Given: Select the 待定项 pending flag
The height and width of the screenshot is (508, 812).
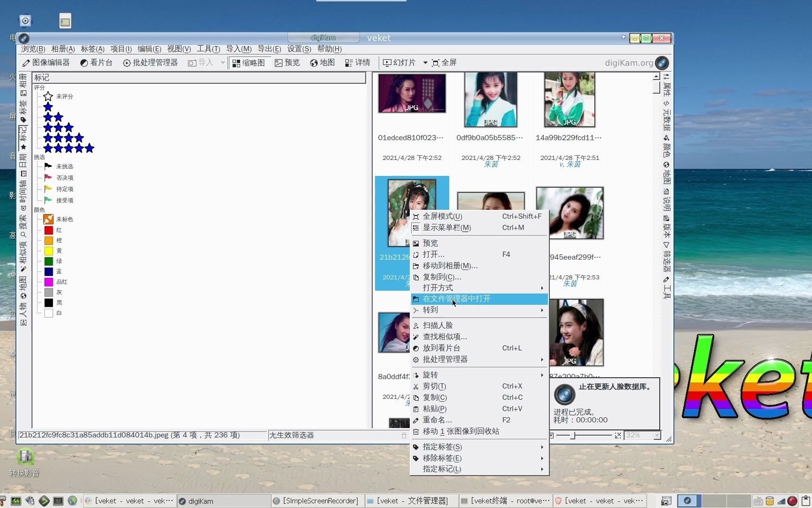Looking at the screenshot, I should click(59, 189).
